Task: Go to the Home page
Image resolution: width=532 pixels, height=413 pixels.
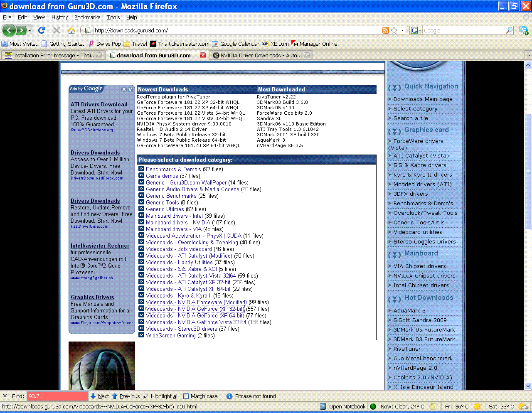Action: click(x=71, y=30)
